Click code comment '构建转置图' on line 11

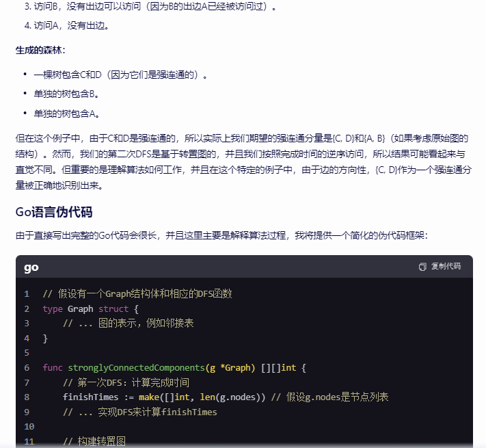click(94, 441)
